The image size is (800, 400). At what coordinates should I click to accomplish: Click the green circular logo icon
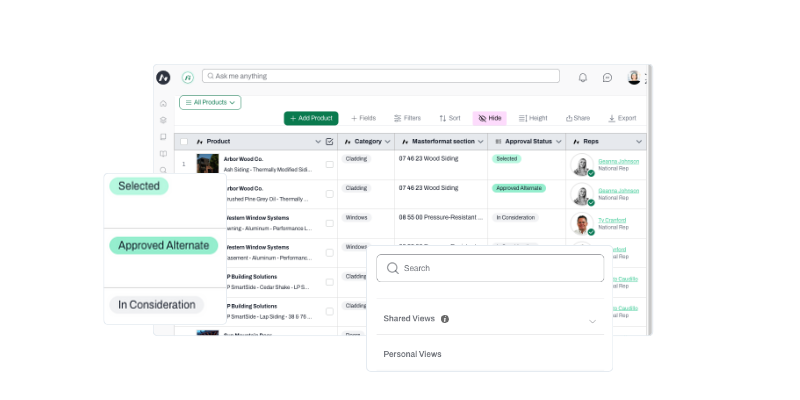(188, 78)
